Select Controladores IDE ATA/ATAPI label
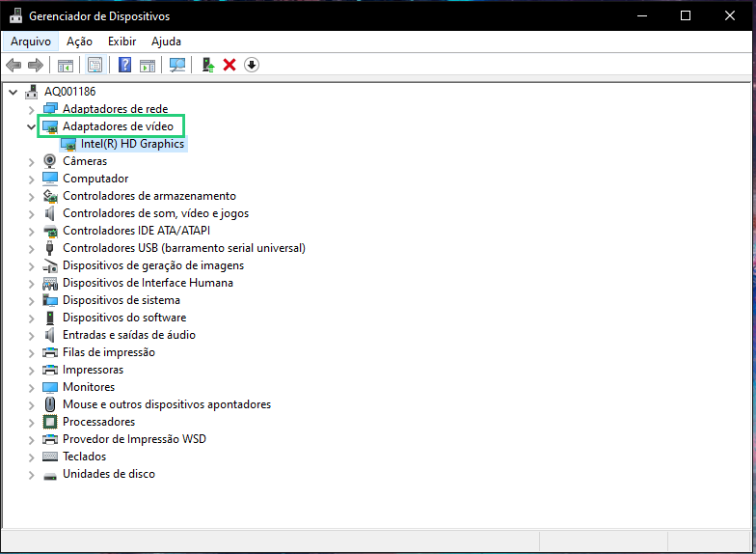Image resolution: width=756 pixels, height=554 pixels. click(136, 231)
